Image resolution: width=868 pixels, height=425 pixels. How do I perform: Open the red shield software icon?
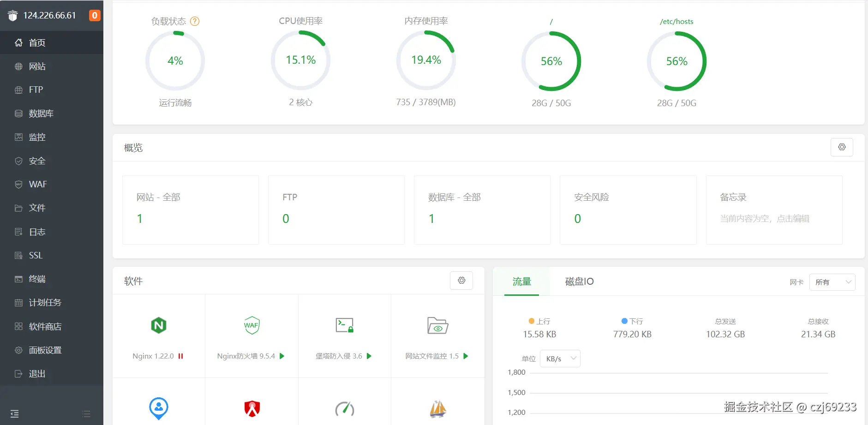click(x=252, y=409)
